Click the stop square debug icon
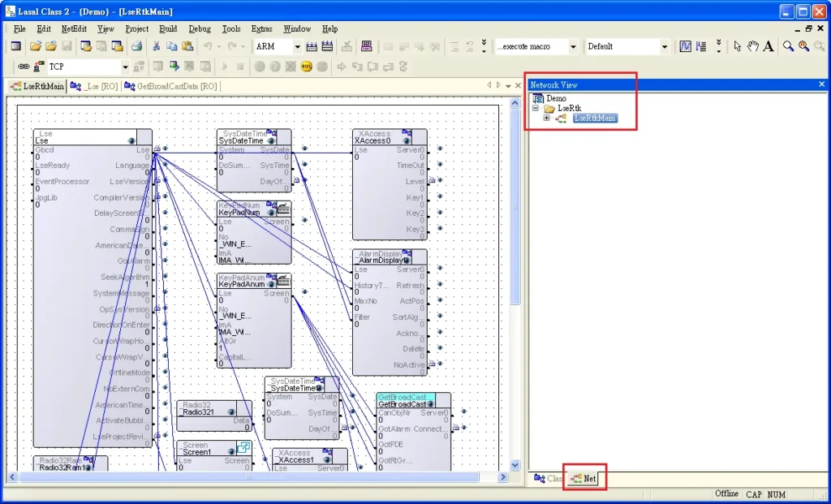 [240, 67]
